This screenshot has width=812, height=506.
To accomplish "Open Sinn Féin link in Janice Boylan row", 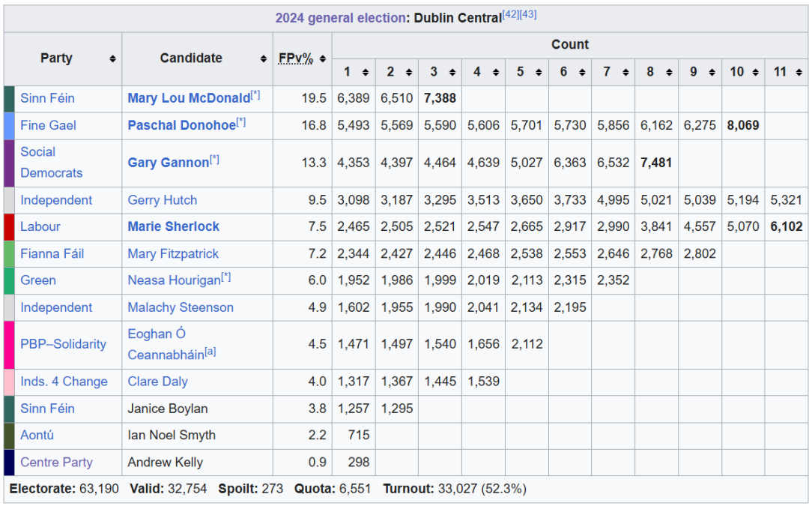I will pos(48,409).
